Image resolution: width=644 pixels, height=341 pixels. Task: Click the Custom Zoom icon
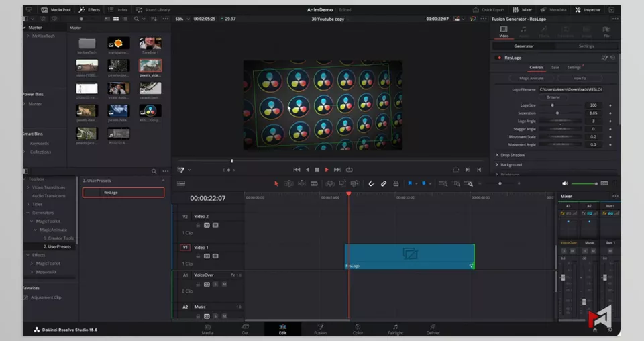tap(469, 184)
